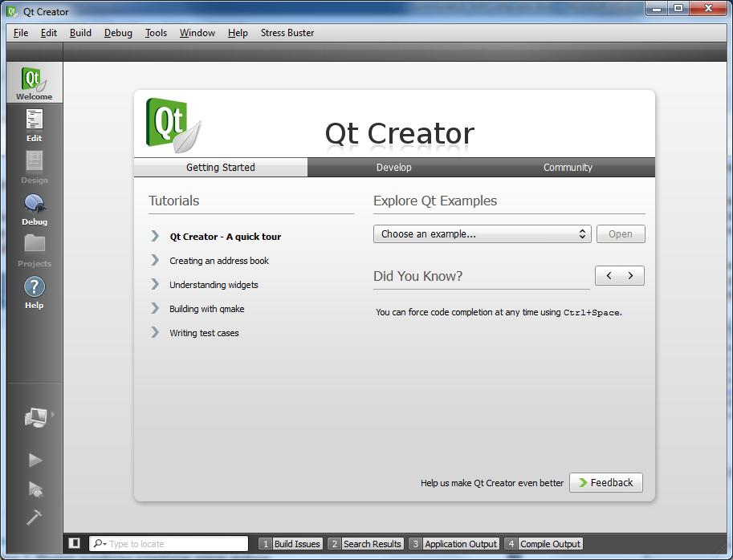Click the arrow beside 'Understanding widgets'

click(155, 284)
